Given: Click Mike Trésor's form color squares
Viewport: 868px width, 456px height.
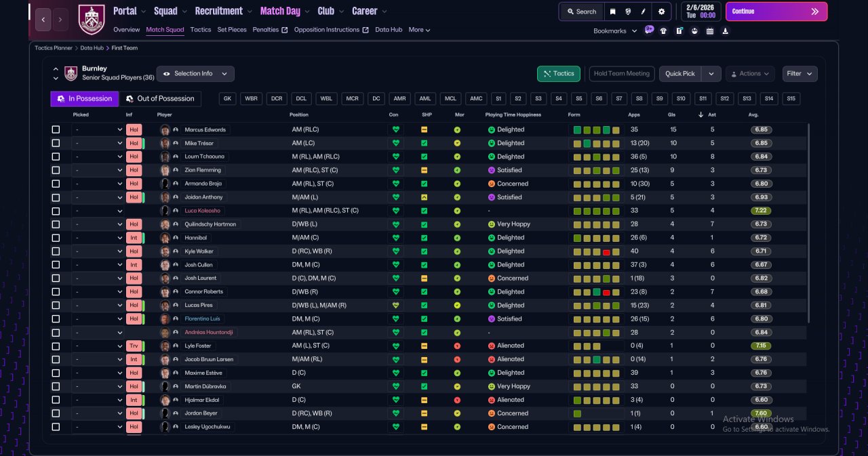Looking at the screenshot, I should coord(597,143).
